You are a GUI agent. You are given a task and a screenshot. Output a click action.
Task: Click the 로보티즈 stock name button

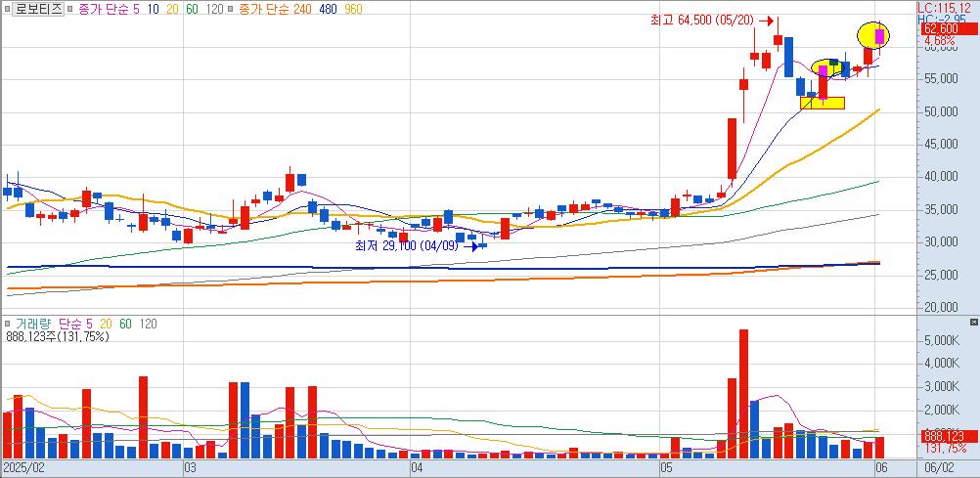pos(38,9)
